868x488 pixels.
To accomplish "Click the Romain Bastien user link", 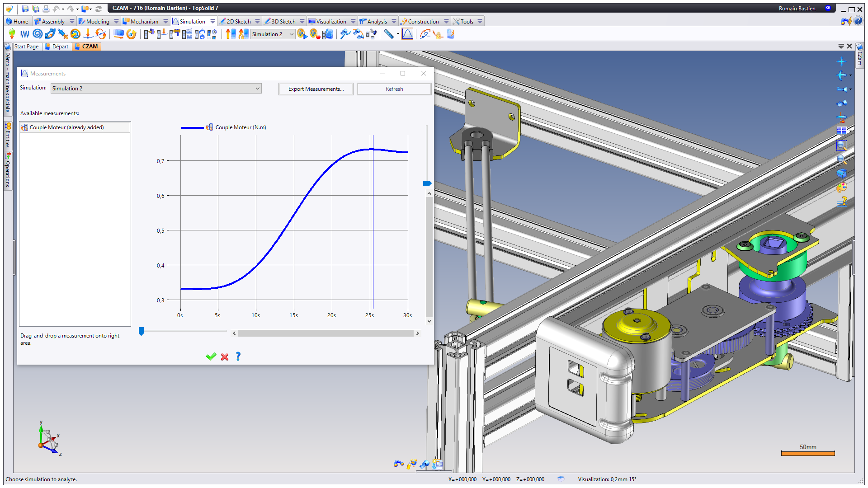I will coord(797,9).
